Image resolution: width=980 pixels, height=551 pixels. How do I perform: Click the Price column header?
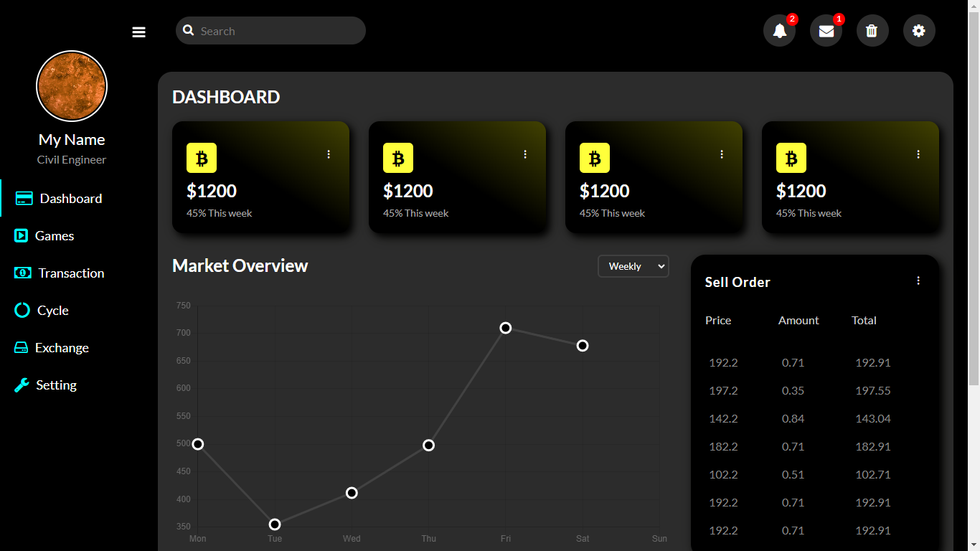click(718, 321)
